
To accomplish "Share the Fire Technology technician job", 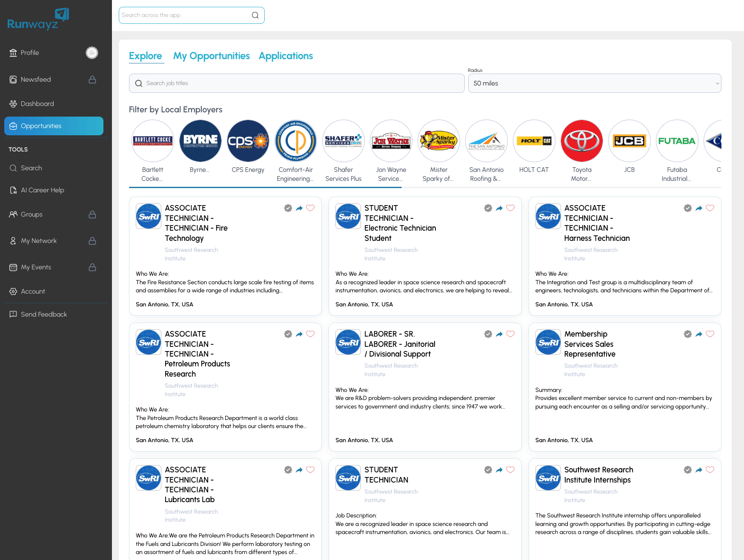I will (299, 208).
